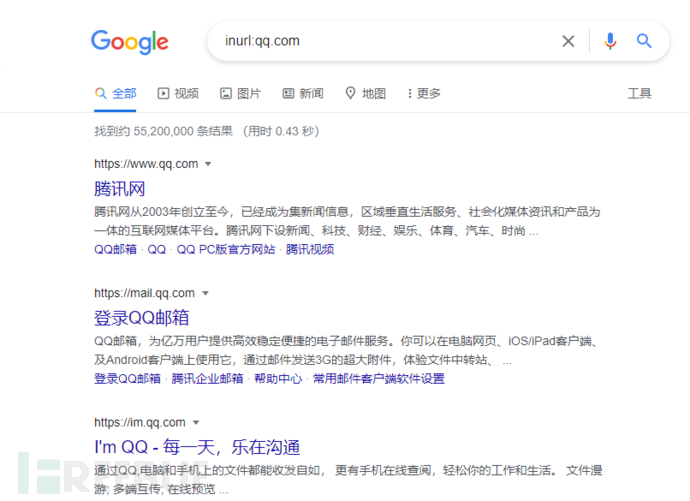Click the https://mail.qq.com URL text
Viewport: 690px width, 501px height.
coord(144,293)
